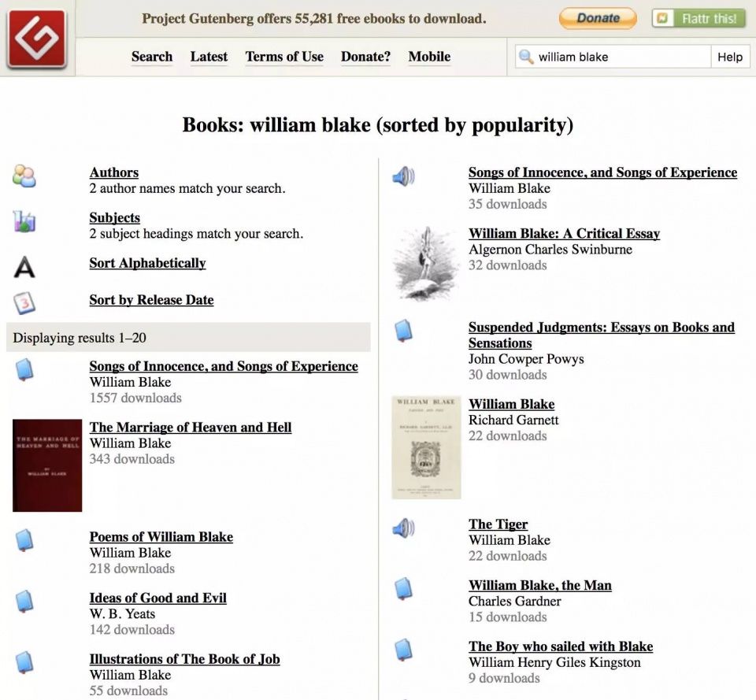Open Ideas of Good and Evil link

coord(157,598)
